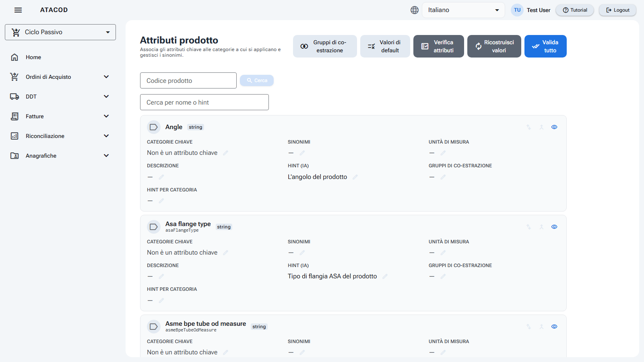Click the Angle attribute name
The width and height of the screenshot is (644, 362).
174,127
